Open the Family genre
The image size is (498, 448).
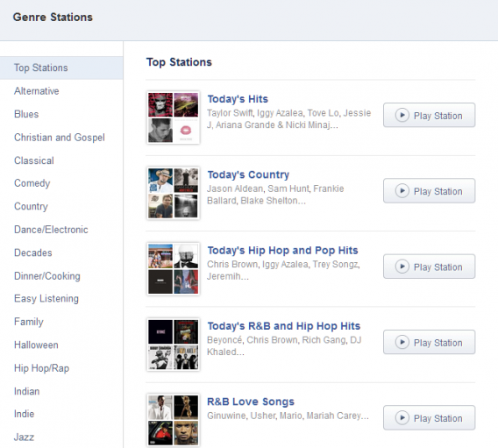point(29,322)
